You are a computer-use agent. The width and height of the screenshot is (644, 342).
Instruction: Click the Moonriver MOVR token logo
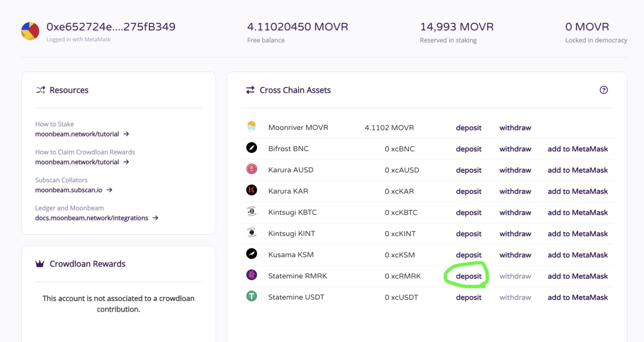(x=251, y=127)
